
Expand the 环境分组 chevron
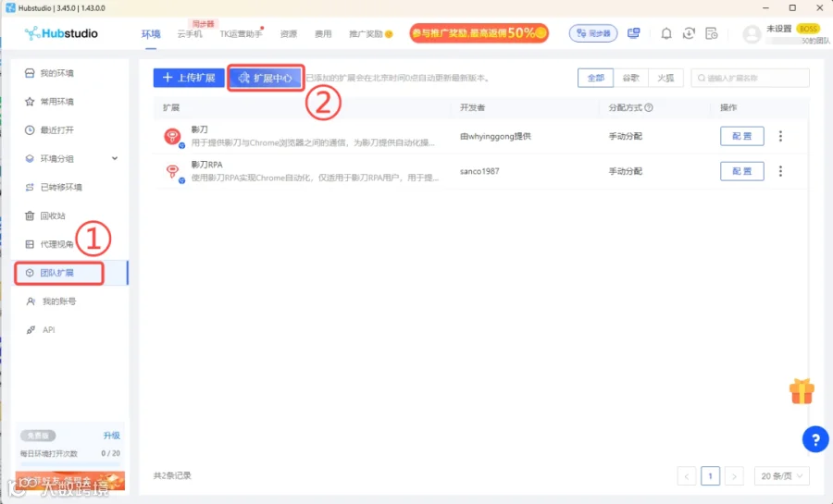(114, 159)
